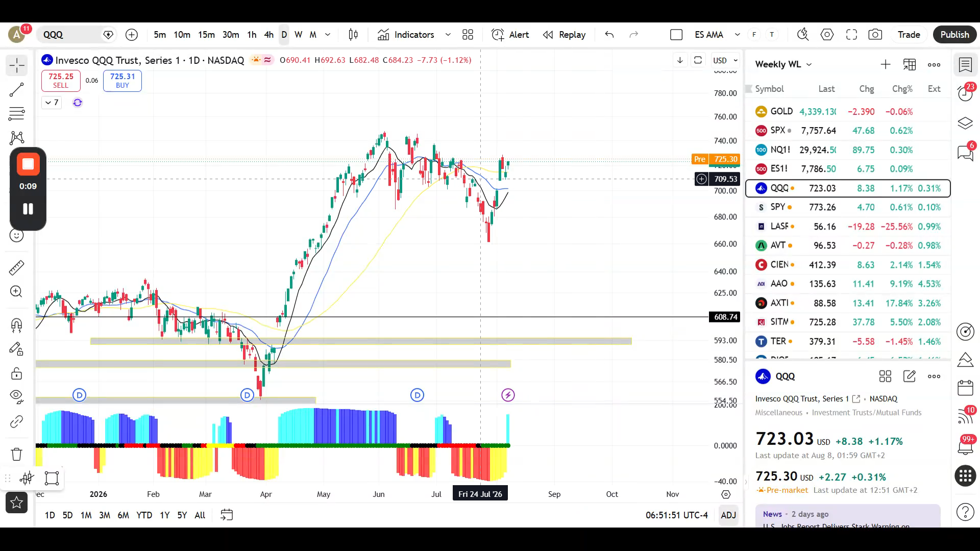Toggle magnet mode for drawings
980x551 pixels.
17,325
